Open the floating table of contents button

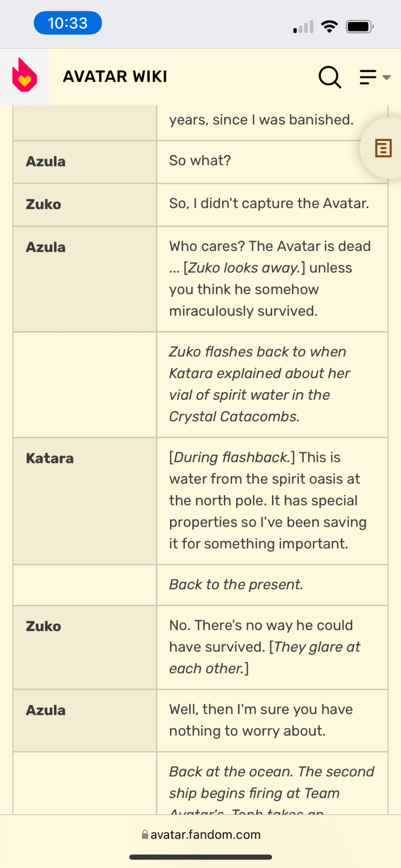382,148
